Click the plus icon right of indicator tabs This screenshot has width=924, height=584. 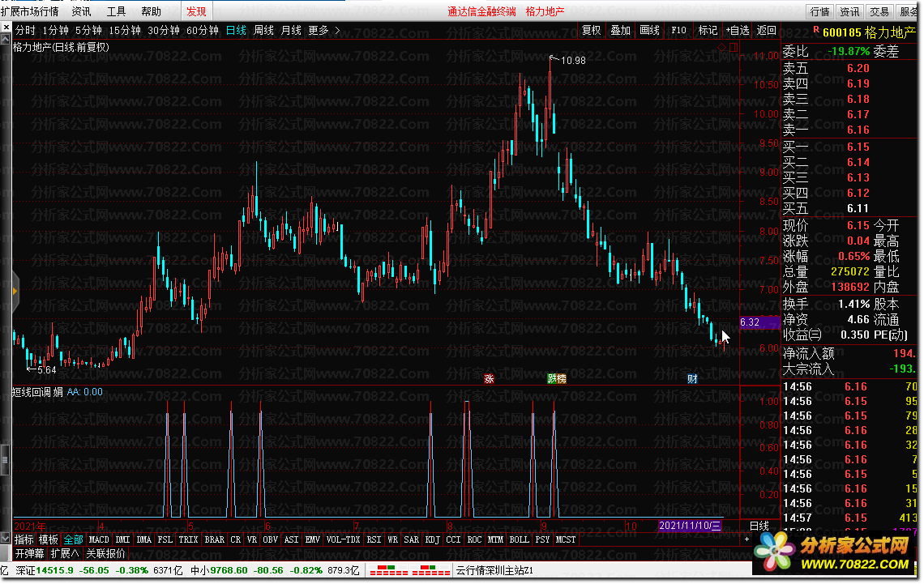coord(746,539)
